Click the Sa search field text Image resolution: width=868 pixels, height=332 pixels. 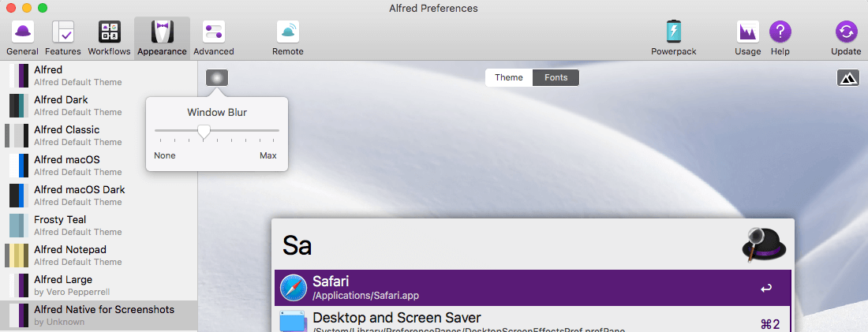(297, 245)
